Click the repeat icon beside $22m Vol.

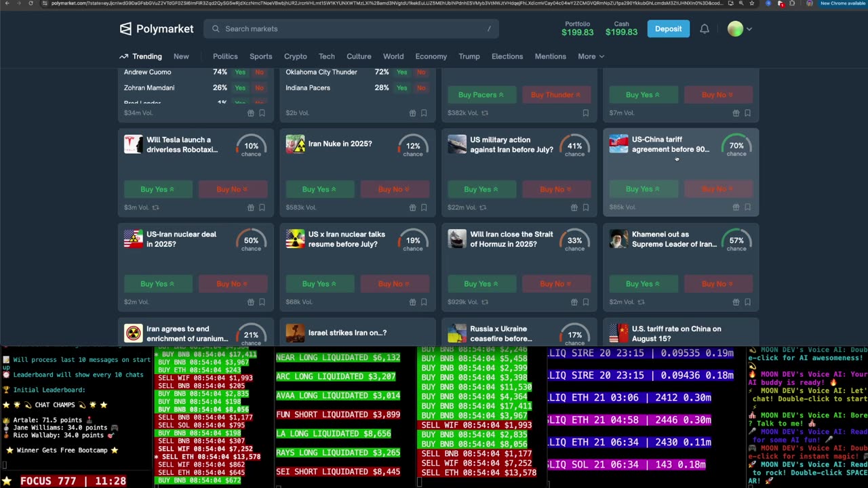point(483,207)
